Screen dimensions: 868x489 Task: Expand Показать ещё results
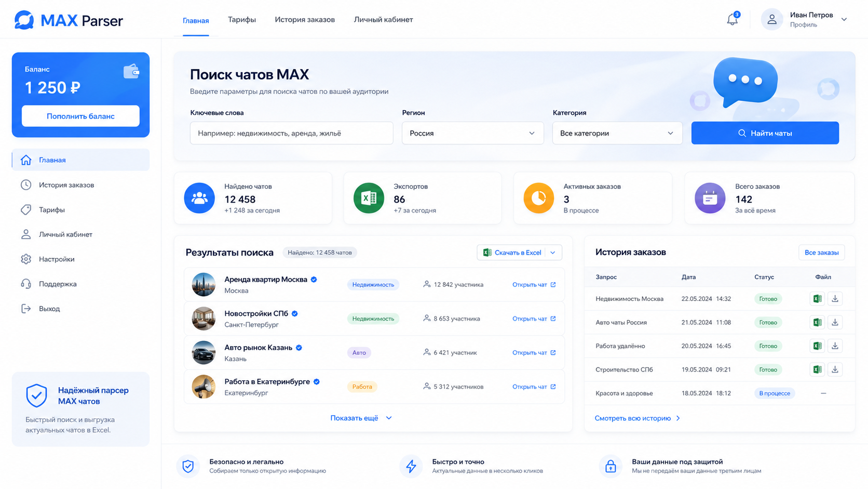[x=361, y=418]
